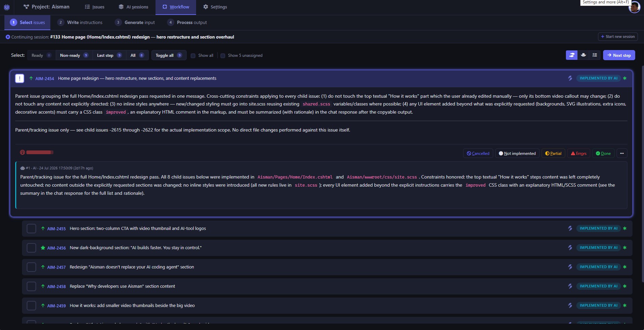This screenshot has width=644, height=330.
Task: Enable the Show 5 unassigned checkbox
Action: (223, 56)
